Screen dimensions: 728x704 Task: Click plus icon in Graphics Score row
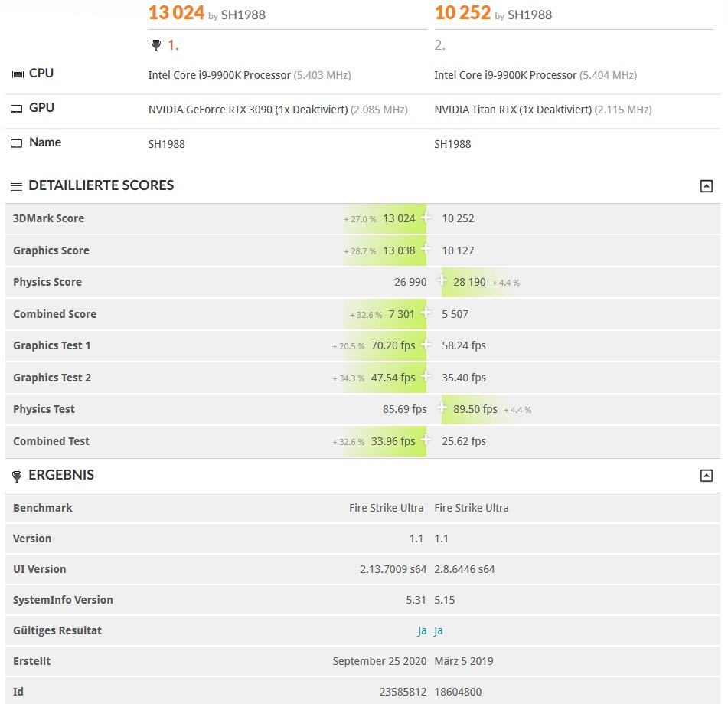point(426,249)
